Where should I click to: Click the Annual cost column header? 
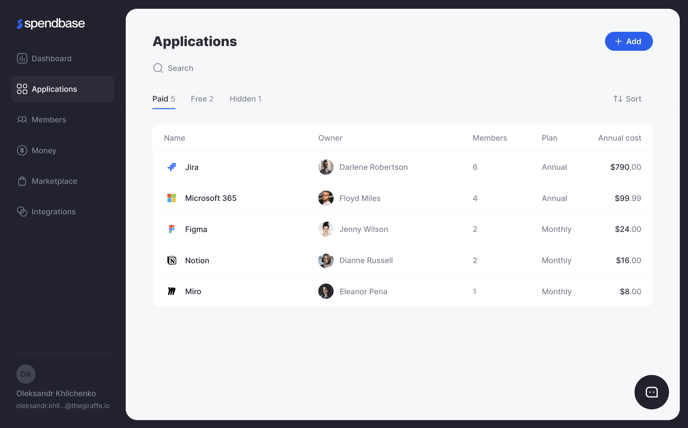tap(619, 138)
